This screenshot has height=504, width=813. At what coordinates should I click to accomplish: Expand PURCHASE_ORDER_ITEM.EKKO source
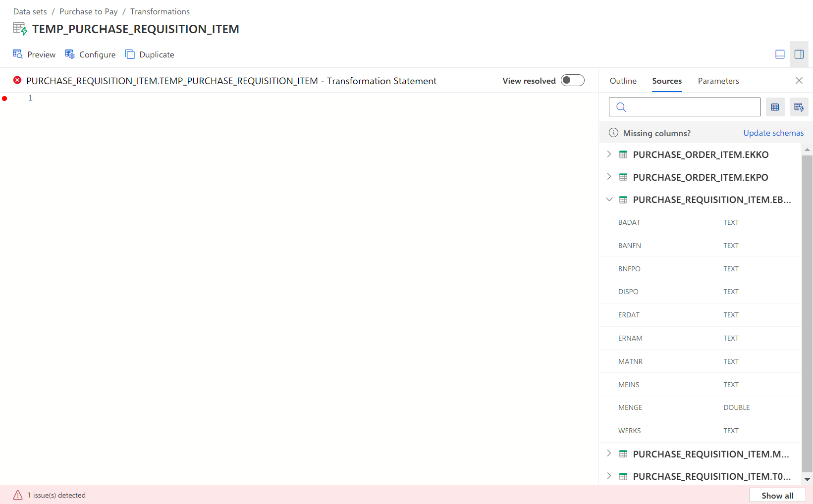tap(609, 154)
